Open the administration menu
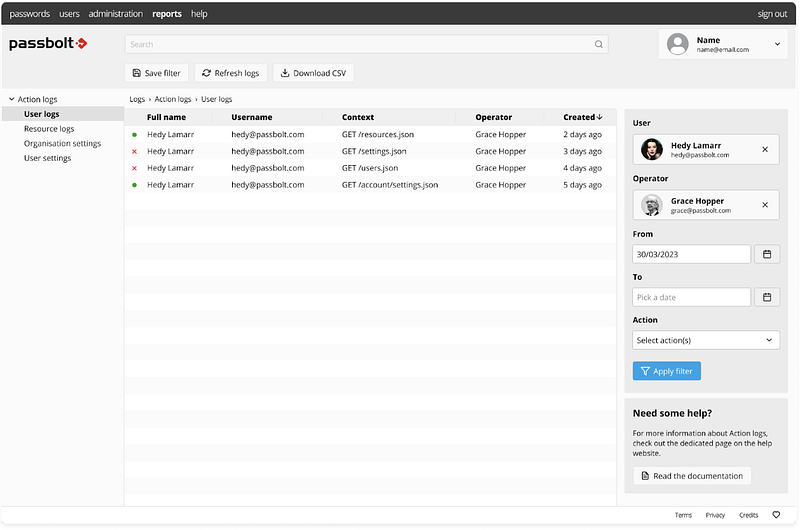This screenshot has width=800, height=530. coord(116,14)
